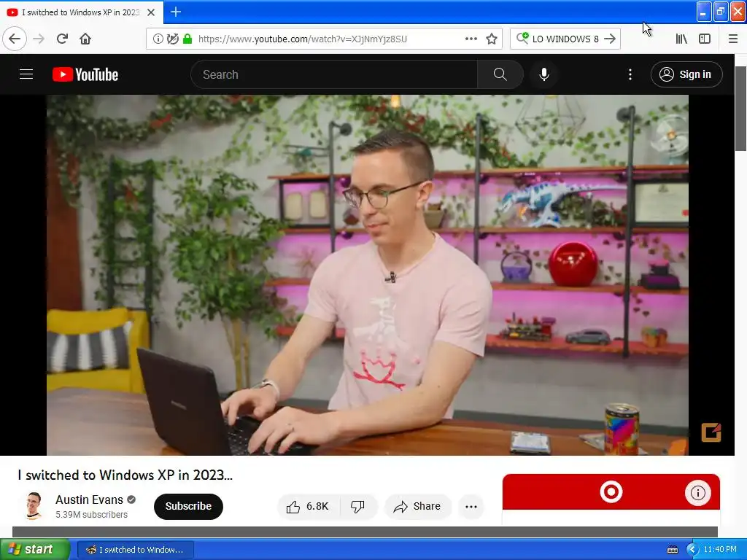Click the horizontal scrollbar below video info

(365, 532)
